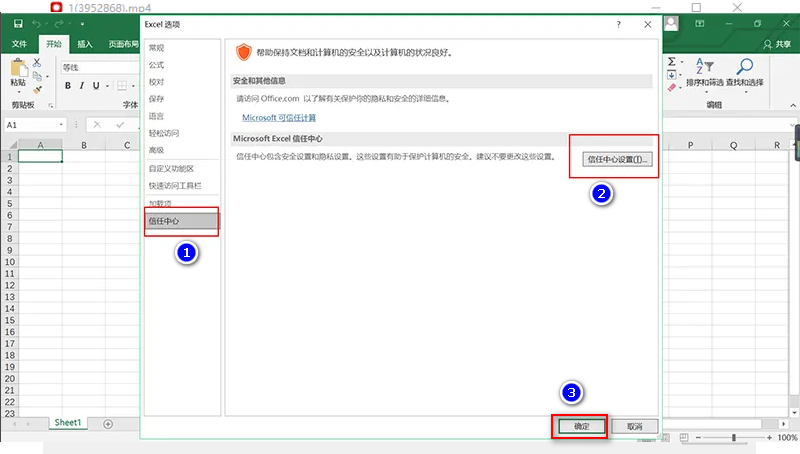Open Sort and Filter (排序和筛选)
This screenshot has width=800, height=454.
tap(704, 73)
